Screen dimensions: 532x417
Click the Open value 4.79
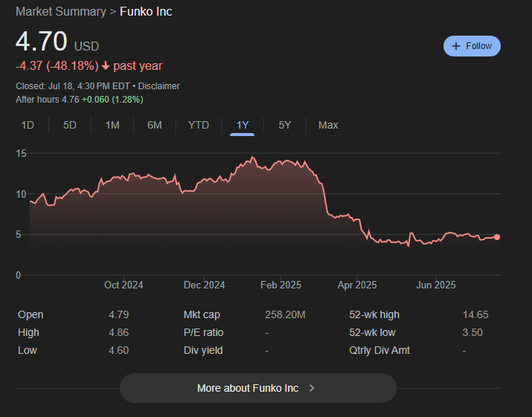click(118, 314)
